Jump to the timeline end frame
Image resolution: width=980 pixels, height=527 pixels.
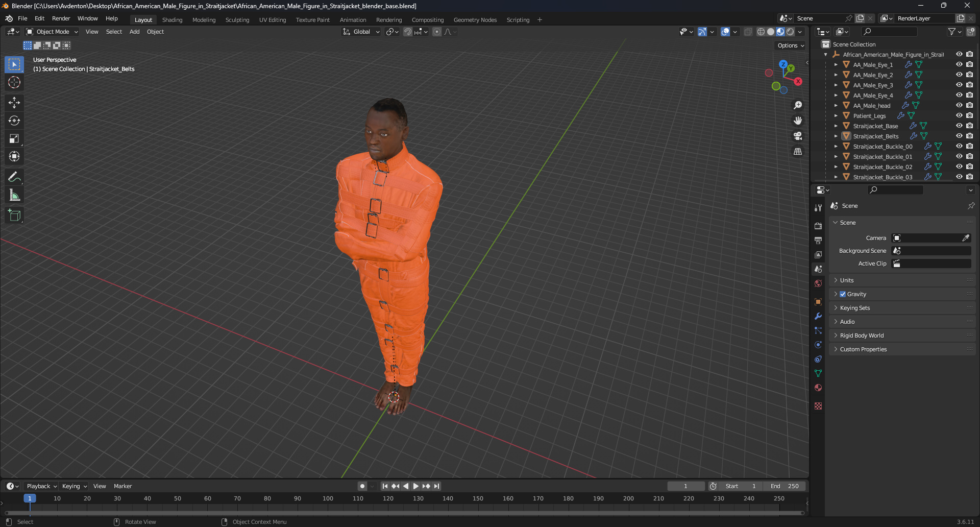(x=436, y=486)
